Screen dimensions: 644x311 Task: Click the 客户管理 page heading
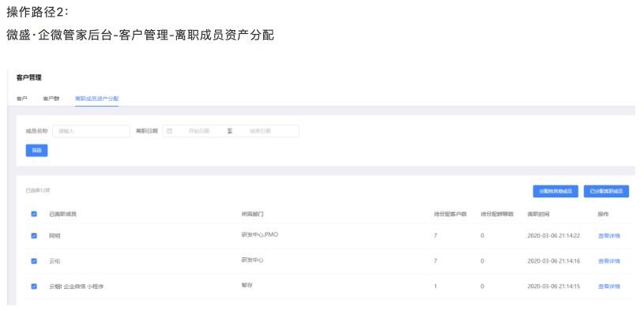[x=28, y=77]
